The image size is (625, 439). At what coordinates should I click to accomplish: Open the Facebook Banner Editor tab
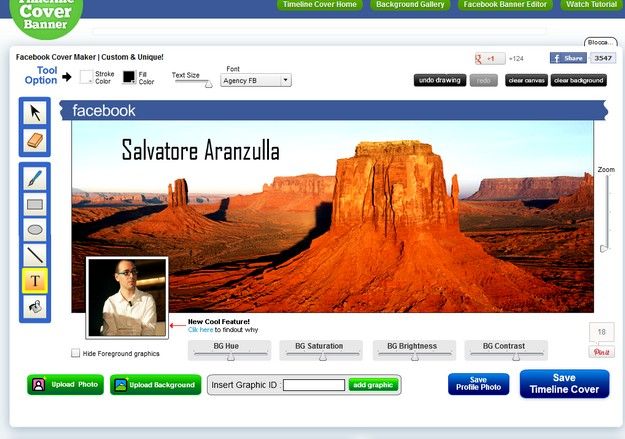pos(505,4)
